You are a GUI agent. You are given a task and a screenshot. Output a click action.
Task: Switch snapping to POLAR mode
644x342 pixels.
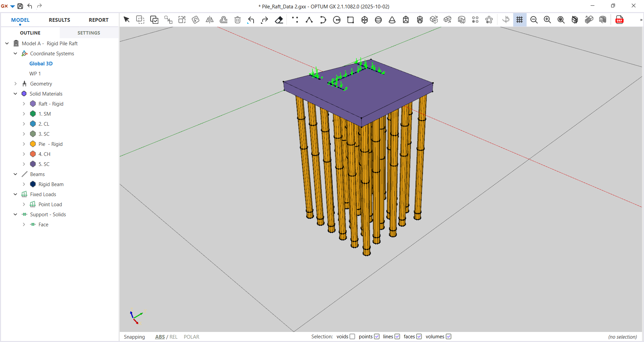(191, 337)
